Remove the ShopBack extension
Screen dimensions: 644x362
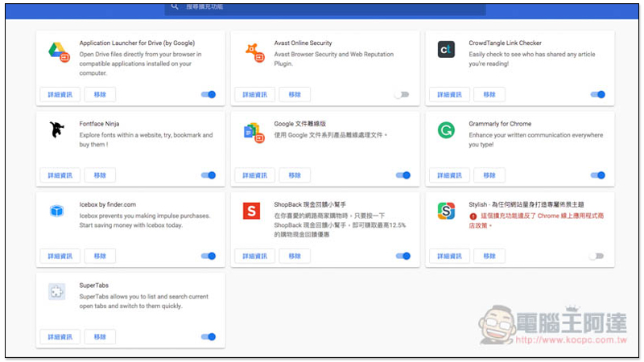(x=295, y=256)
